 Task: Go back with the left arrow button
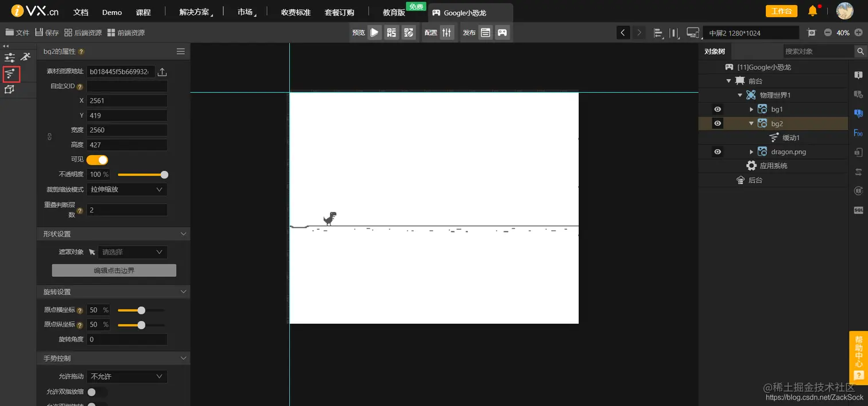coord(623,33)
